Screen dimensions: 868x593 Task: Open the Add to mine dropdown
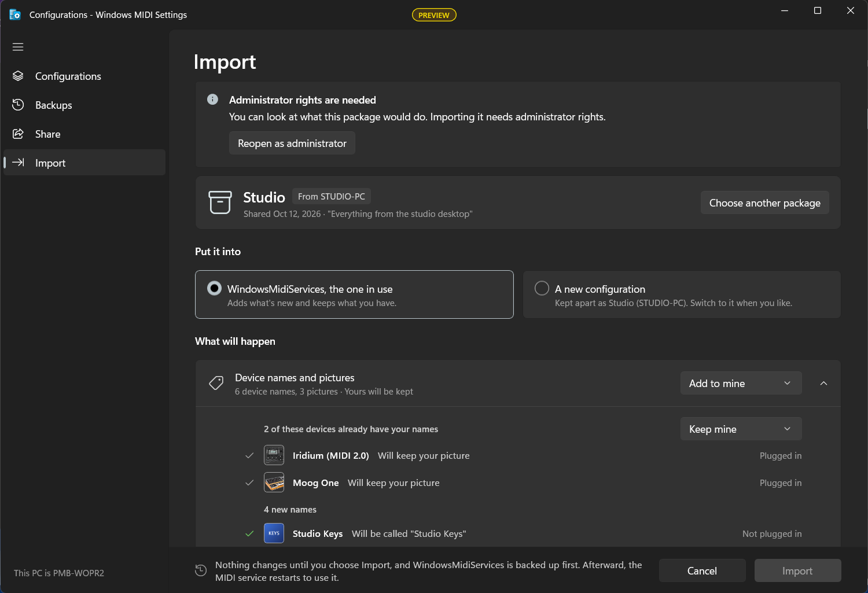coord(741,383)
